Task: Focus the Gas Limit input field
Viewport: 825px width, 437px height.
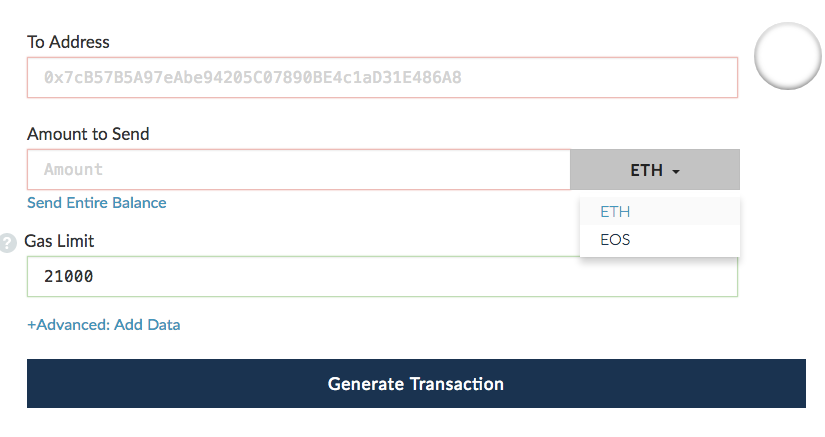Action: pyautogui.click(x=383, y=277)
